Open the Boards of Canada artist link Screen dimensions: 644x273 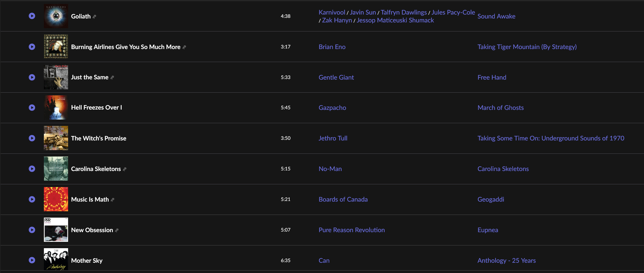tap(343, 199)
